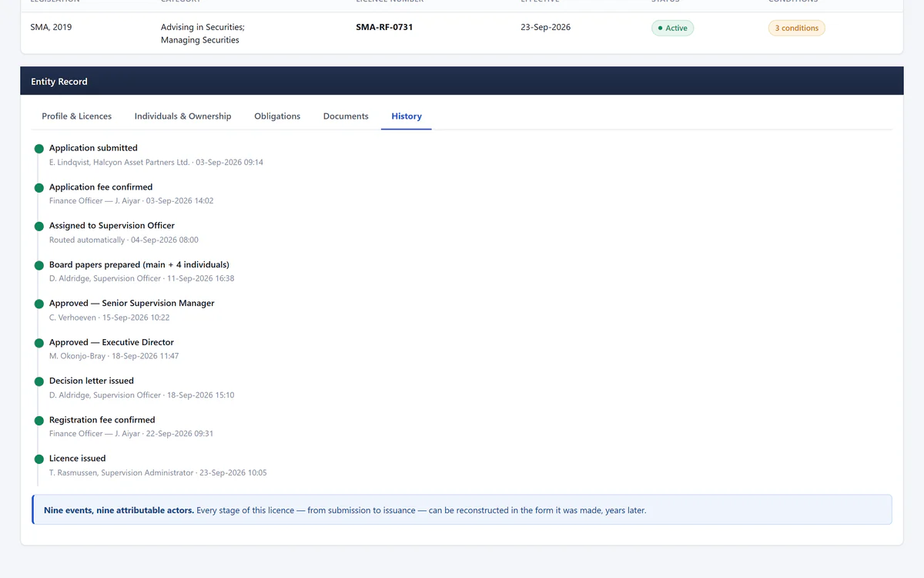Image resolution: width=924 pixels, height=578 pixels.
Task: Click the D. Aldridge 11-Sep-2026 16:38 line
Action: click(142, 279)
